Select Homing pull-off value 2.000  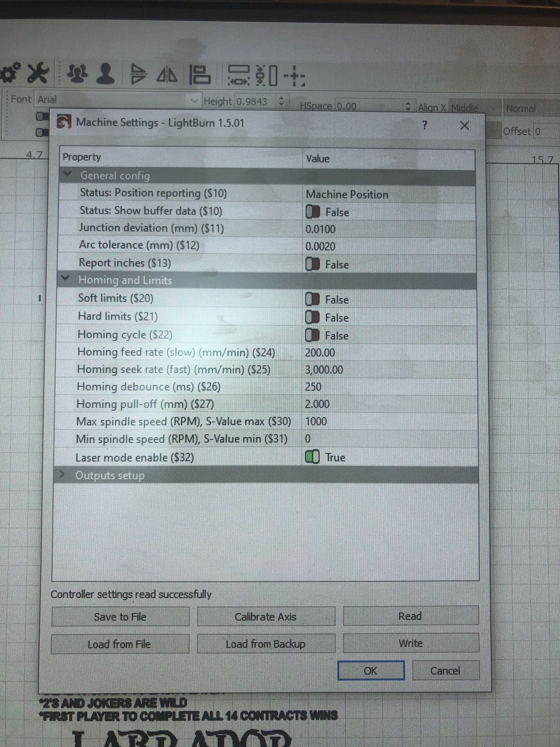pyautogui.click(x=389, y=404)
